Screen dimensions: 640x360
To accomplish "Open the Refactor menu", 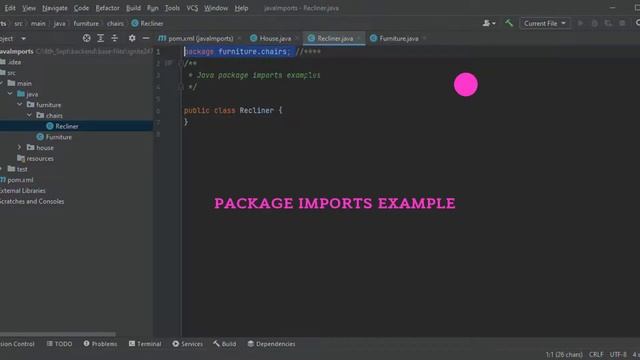I will point(107,8).
